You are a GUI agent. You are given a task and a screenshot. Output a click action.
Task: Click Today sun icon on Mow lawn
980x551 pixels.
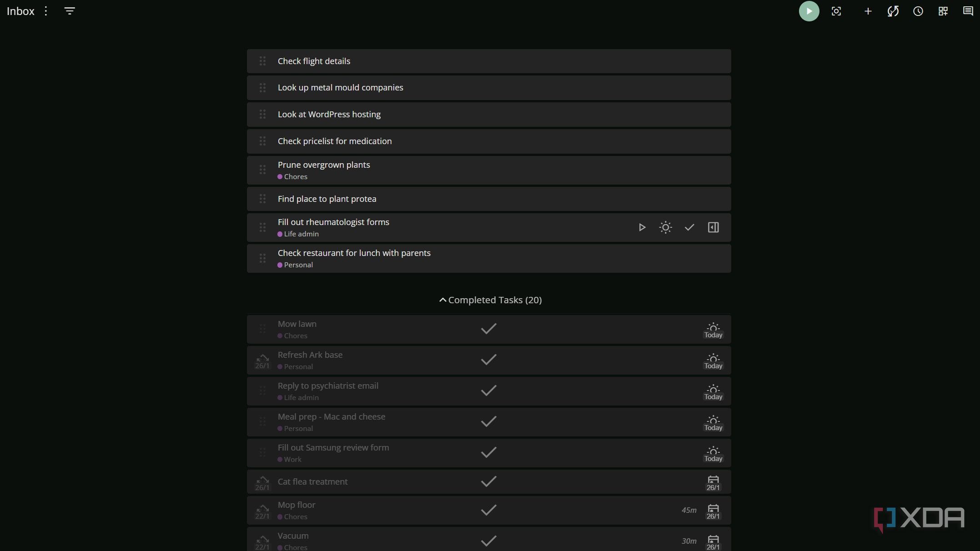[713, 330]
